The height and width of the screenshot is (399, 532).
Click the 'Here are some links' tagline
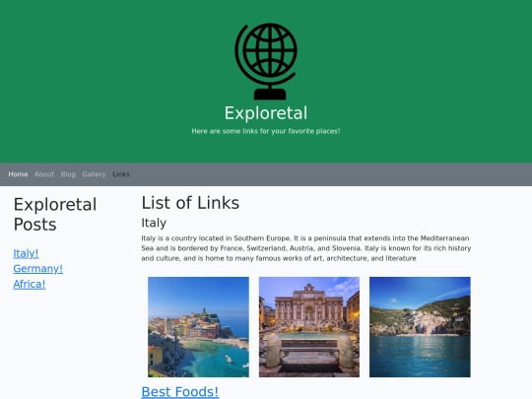pos(266,131)
